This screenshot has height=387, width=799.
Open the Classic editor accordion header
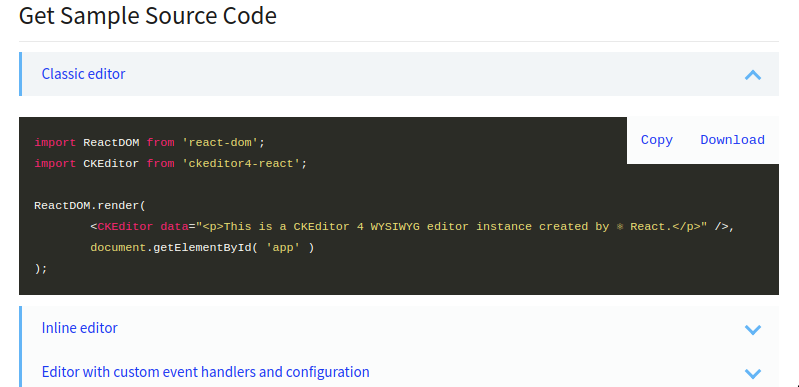coord(399,74)
